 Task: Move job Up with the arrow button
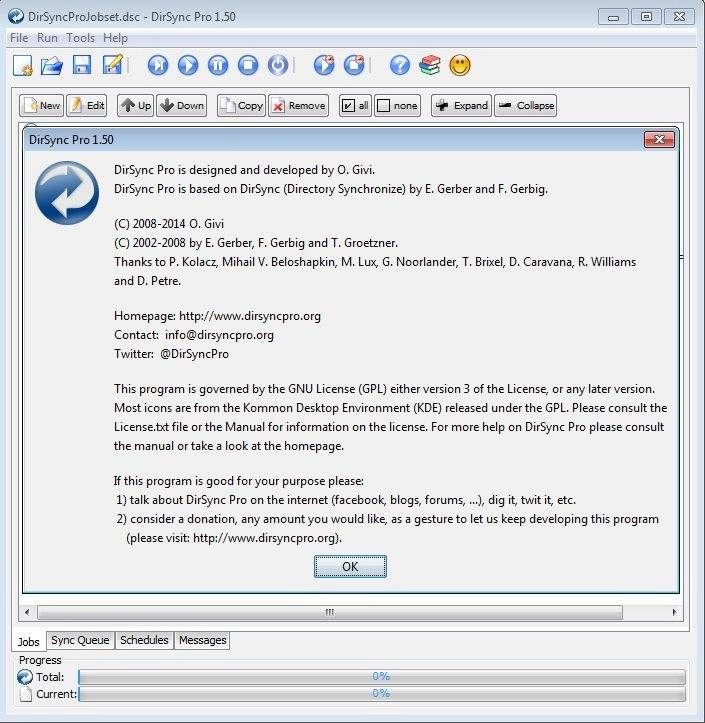[x=135, y=106]
